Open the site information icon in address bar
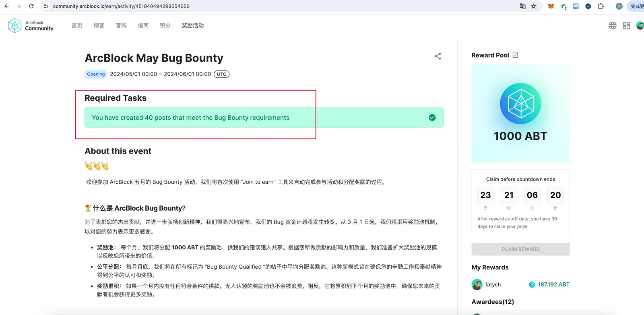The height and width of the screenshot is (315, 644). (46, 6)
